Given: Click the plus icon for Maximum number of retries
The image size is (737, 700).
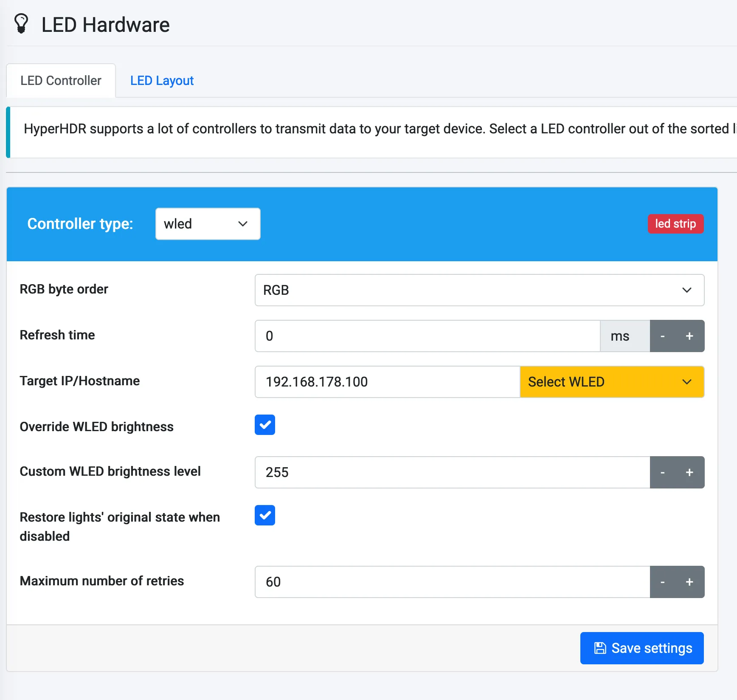Looking at the screenshot, I should pyautogui.click(x=689, y=582).
